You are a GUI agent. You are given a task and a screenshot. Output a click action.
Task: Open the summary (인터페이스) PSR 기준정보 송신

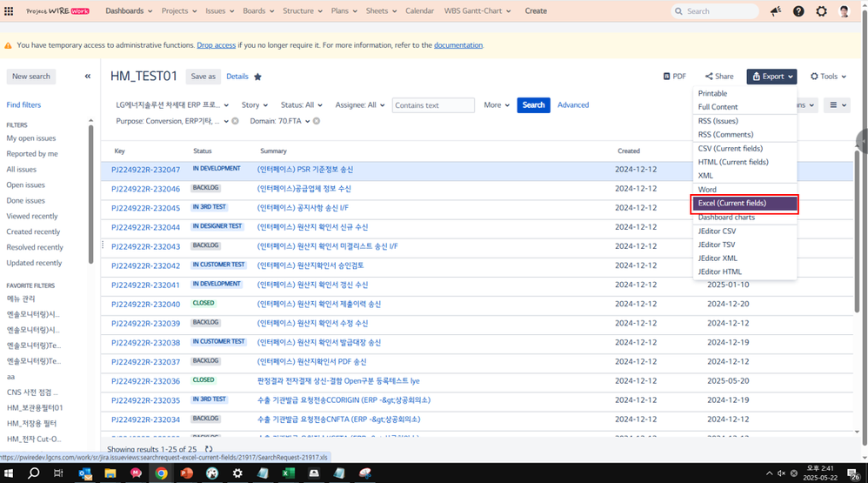click(x=305, y=170)
